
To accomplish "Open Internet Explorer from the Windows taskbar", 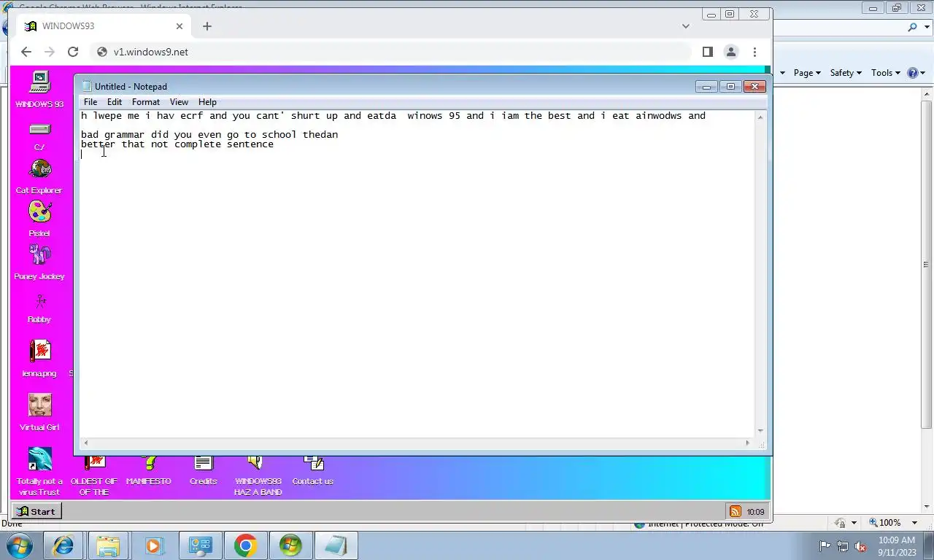I will click(x=63, y=545).
